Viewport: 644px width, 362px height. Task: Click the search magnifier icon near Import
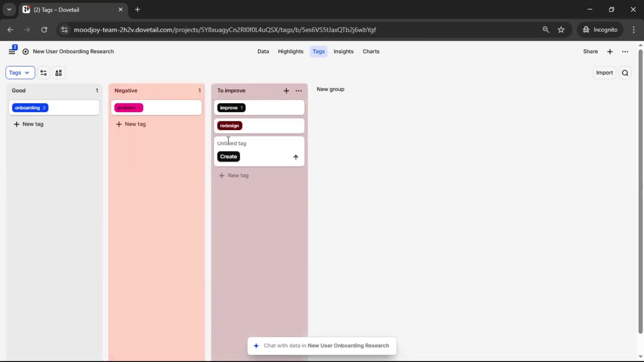click(x=625, y=73)
